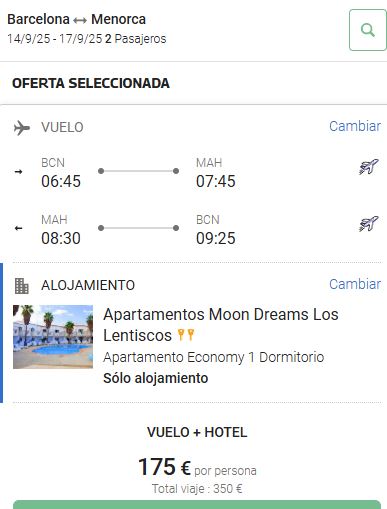Click the airplane icon beside VUELO
387x509 pixels.
pos(22,128)
